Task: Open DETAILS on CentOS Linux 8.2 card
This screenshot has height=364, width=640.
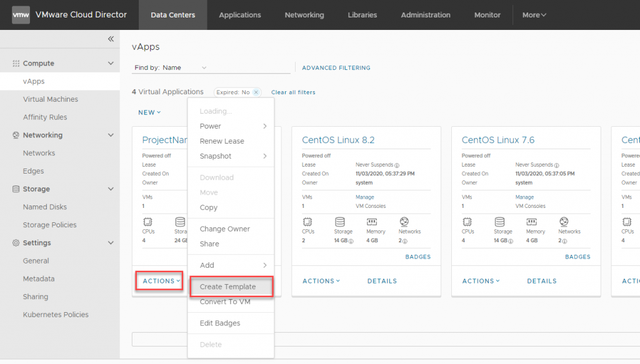Action: tap(382, 281)
